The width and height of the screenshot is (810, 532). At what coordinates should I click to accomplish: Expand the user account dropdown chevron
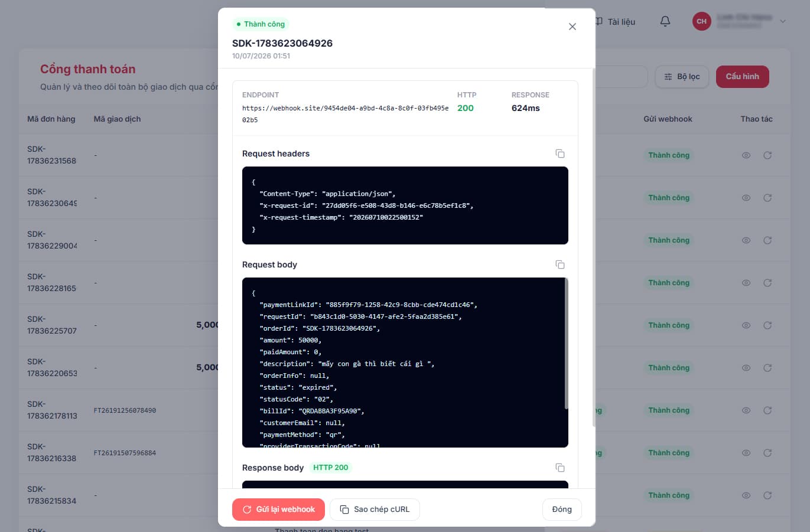[x=783, y=21]
